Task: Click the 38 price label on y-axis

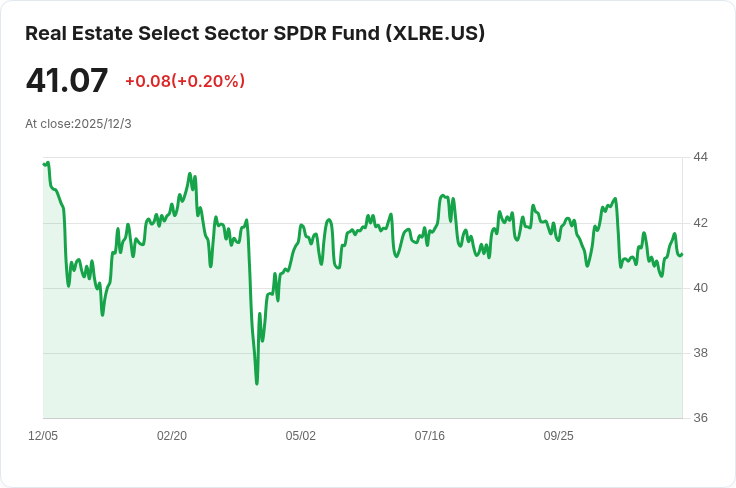Action: tap(700, 353)
